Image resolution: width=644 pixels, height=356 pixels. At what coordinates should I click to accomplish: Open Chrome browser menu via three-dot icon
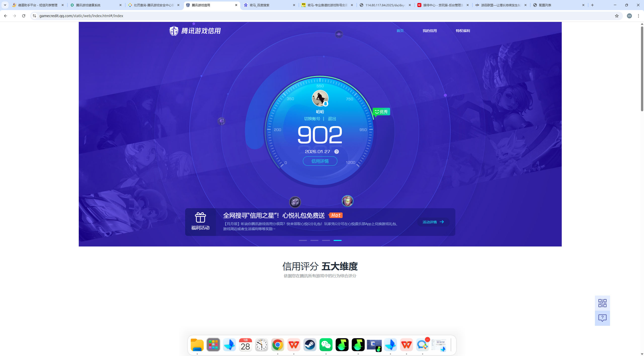[638, 16]
